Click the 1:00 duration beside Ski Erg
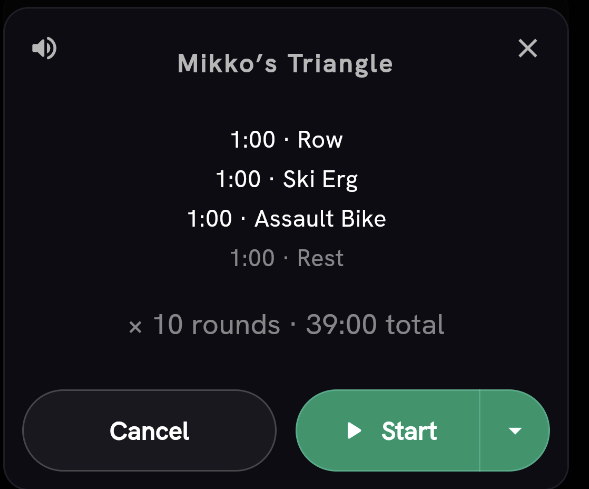 tap(239, 179)
